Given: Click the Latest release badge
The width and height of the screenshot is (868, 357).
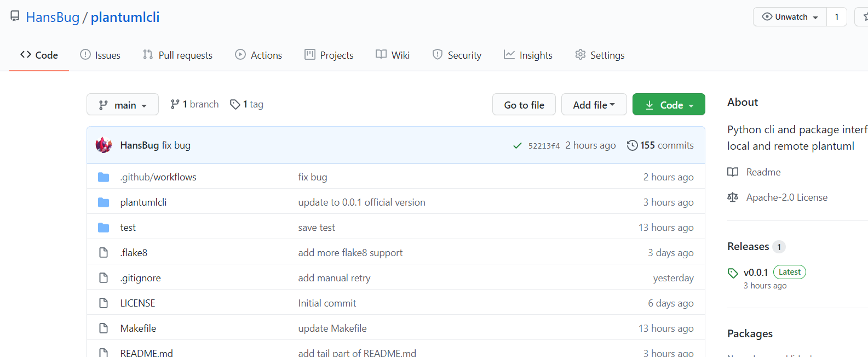Looking at the screenshot, I should [790, 272].
